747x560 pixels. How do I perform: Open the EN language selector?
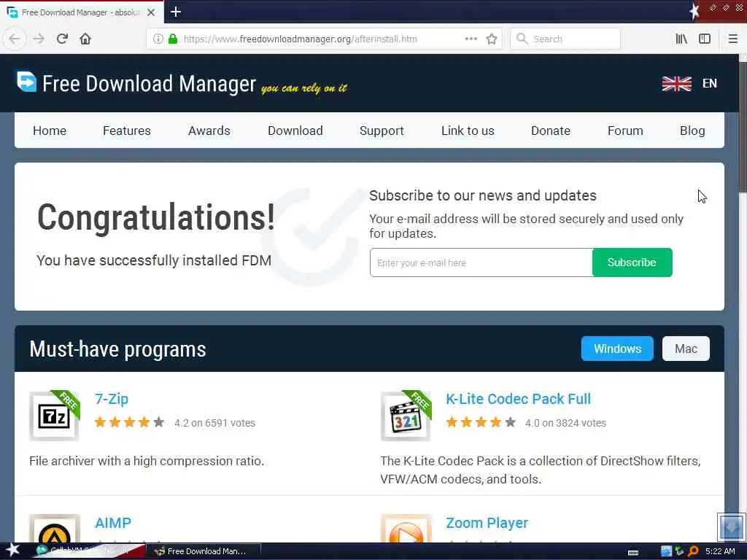[709, 83]
